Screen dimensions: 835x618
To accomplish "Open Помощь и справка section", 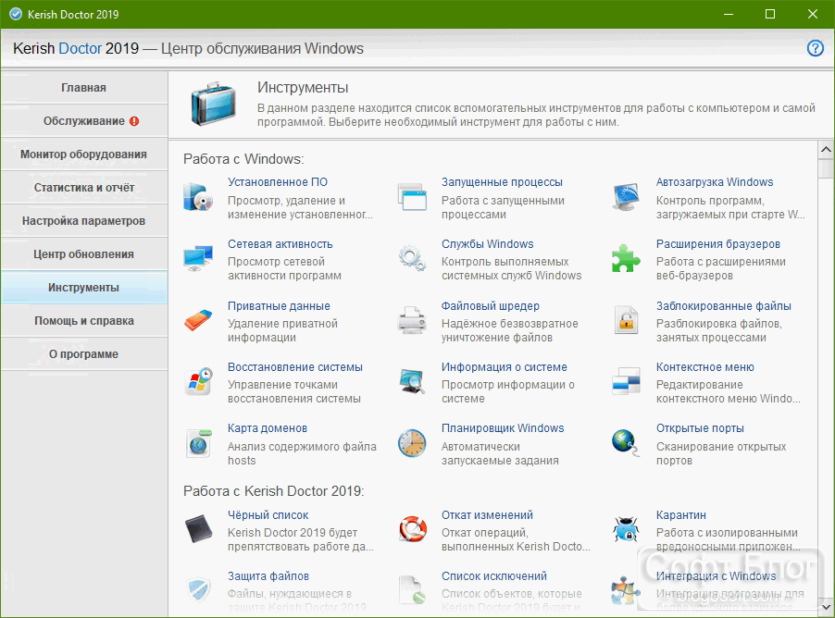I will pos(84,321).
